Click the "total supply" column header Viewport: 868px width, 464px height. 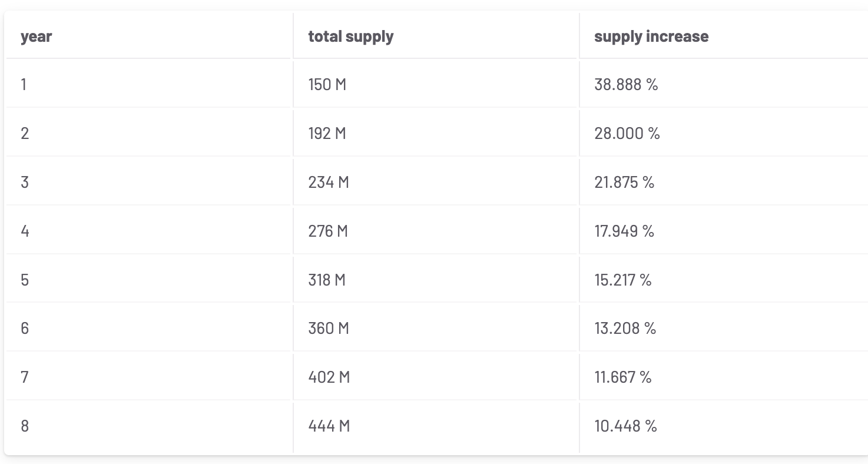coord(350,37)
